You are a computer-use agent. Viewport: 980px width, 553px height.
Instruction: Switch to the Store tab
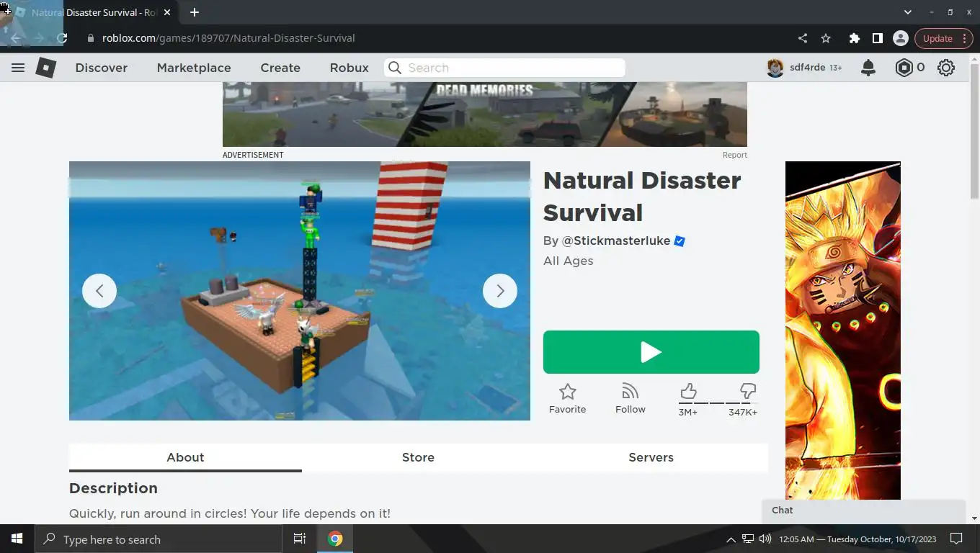[418, 457]
